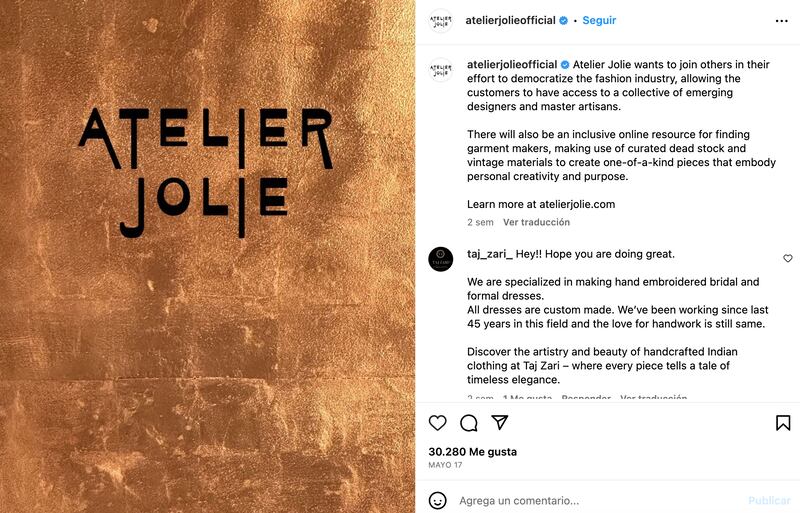This screenshot has width=800, height=513.
Task: Open the three-dot more options menu
Action: point(781,21)
